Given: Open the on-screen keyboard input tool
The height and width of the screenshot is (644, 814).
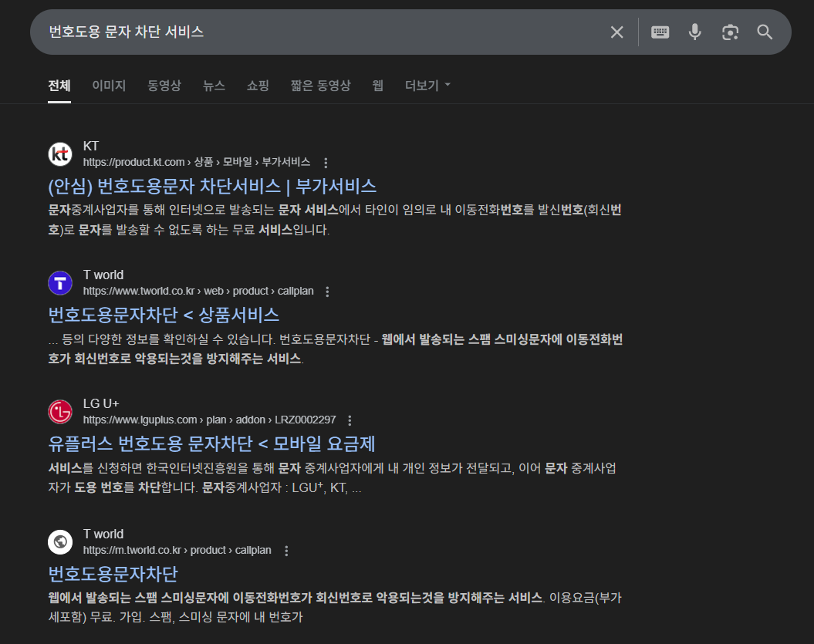Looking at the screenshot, I should [x=660, y=32].
